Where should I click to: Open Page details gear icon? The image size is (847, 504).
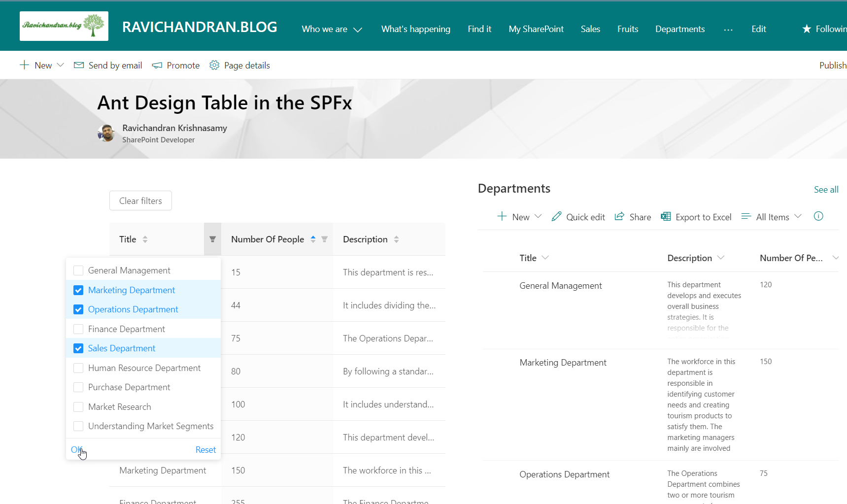(x=214, y=66)
